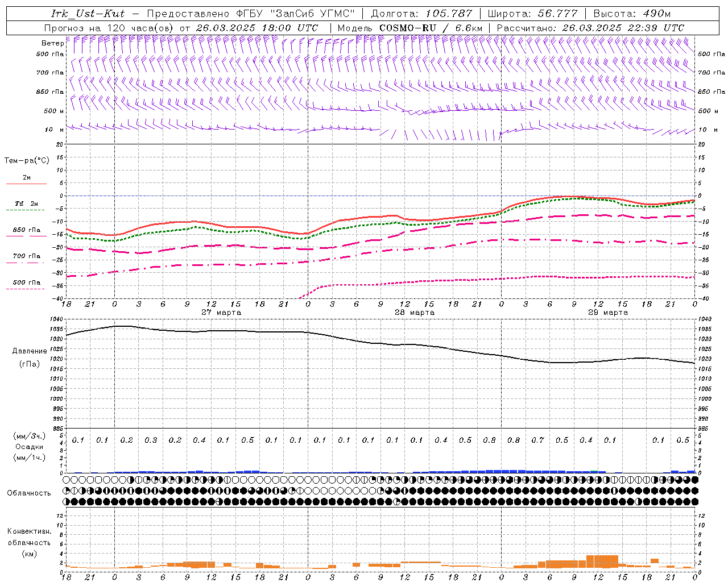Click the "Широта: 56.777" latitude field
Screen dimensions: 728x582
point(533,14)
